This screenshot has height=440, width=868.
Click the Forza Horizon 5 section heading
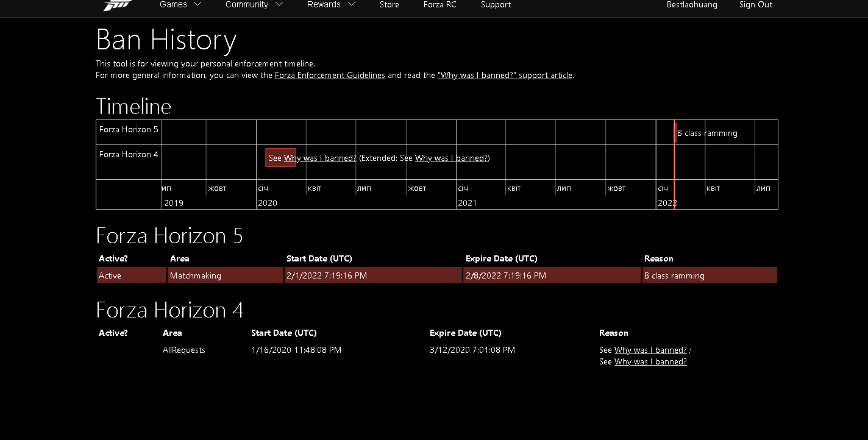pos(169,236)
